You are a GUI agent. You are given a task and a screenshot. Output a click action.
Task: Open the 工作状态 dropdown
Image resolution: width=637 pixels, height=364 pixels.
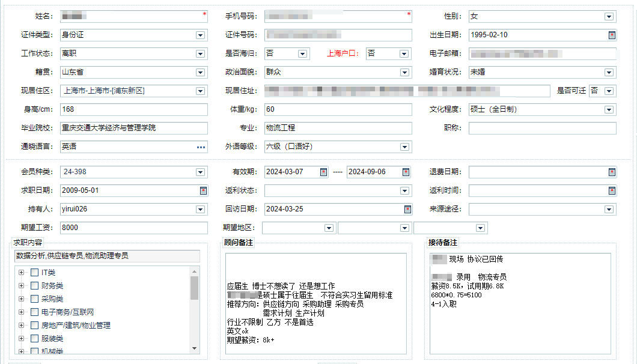[x=200, y=54]
